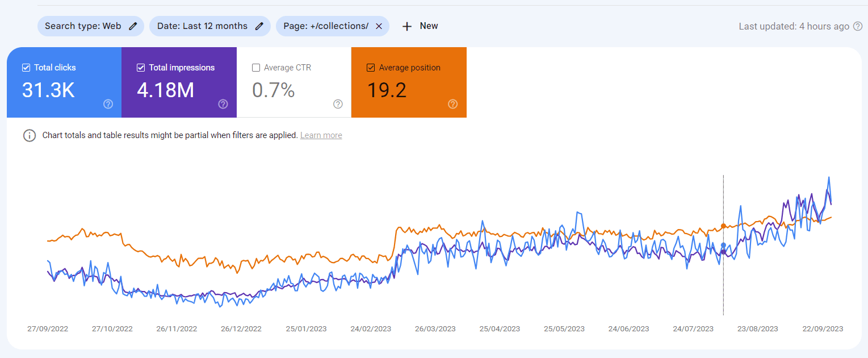868x358 pixels.
Task: Click the pencil icon on Date filter
Action: pos(259,26)
